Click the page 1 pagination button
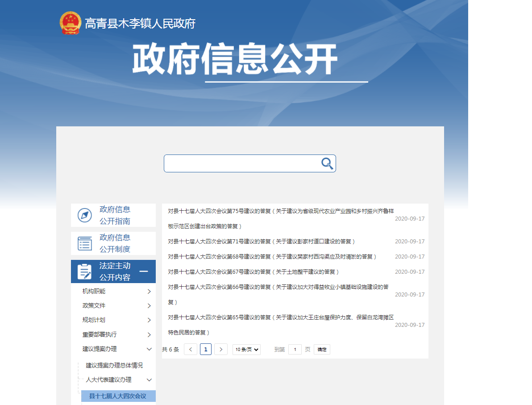532x405 pixels. point(206,350)
